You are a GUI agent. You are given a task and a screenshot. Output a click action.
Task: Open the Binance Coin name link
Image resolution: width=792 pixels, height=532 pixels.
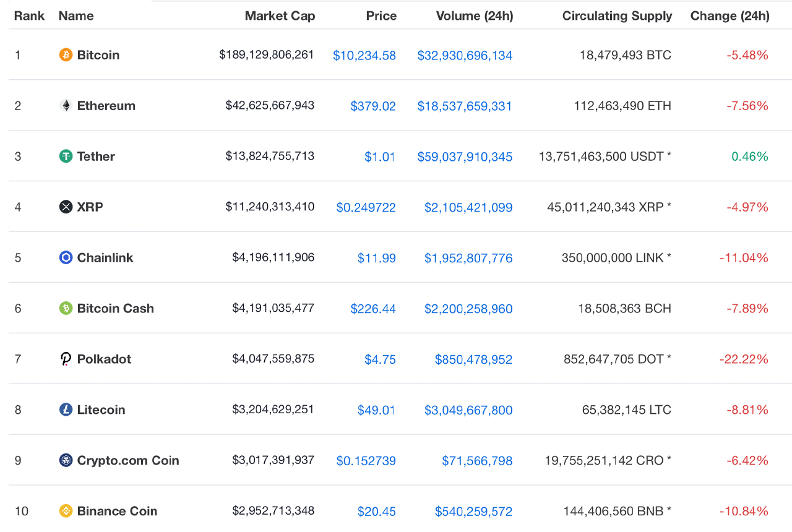[118, 512]
